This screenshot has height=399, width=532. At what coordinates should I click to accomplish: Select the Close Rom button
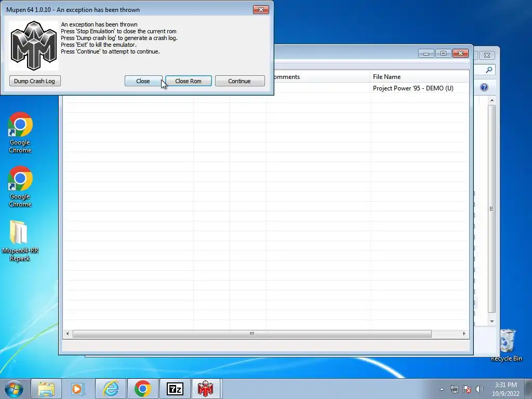[188, 81]
